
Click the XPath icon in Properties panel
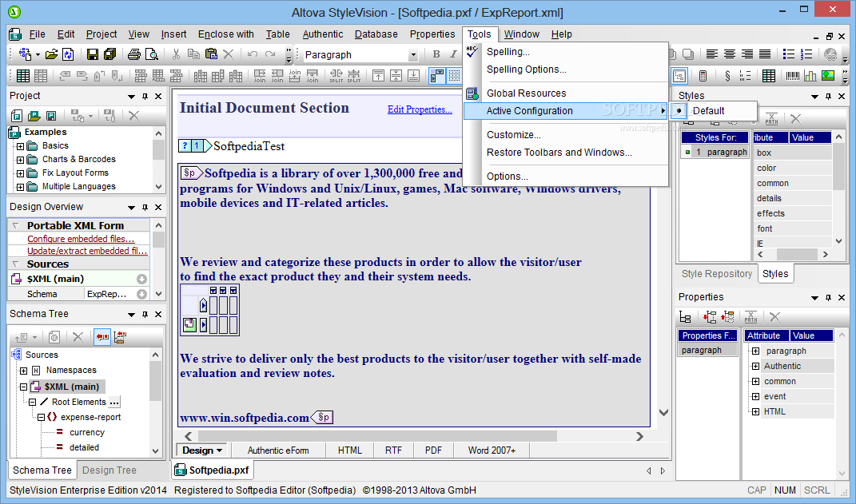pyautogui.click(x=751, y=317)
